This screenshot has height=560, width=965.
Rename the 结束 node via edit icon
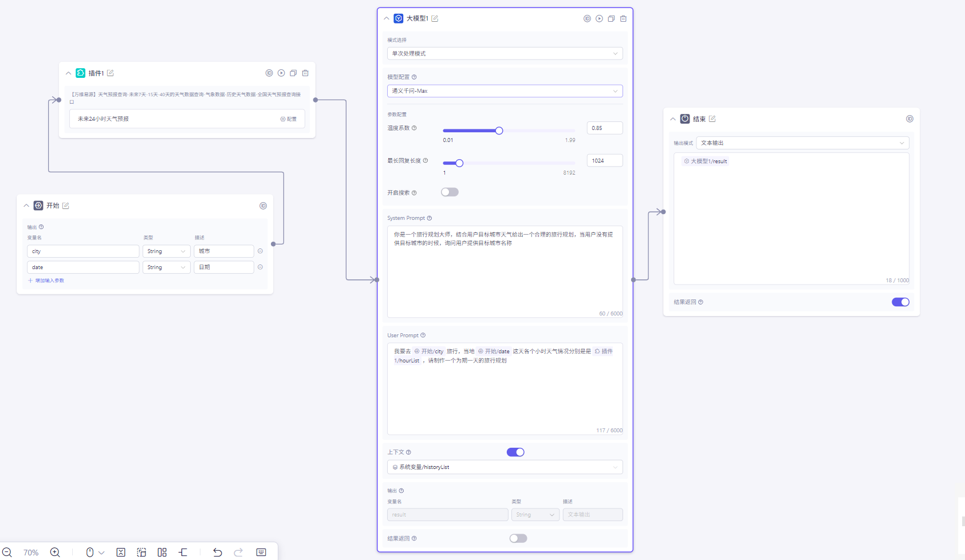pos(712,119)
